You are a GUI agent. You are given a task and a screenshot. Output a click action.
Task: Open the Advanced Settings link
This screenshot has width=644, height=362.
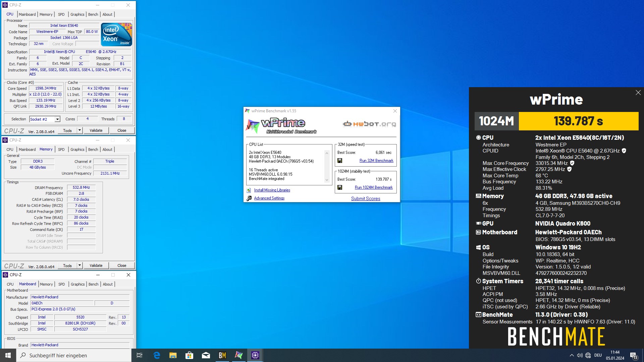(269, 198)
